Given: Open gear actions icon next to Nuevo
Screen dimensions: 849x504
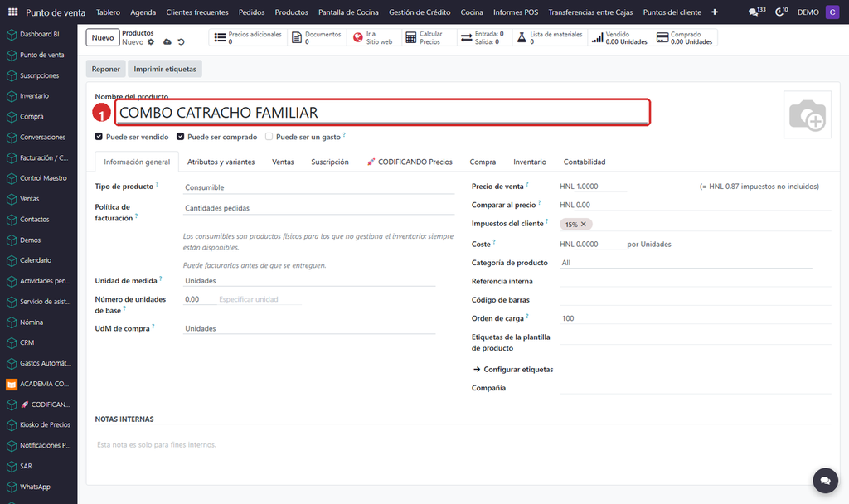Looking at the screenshot, I should 151,42.
